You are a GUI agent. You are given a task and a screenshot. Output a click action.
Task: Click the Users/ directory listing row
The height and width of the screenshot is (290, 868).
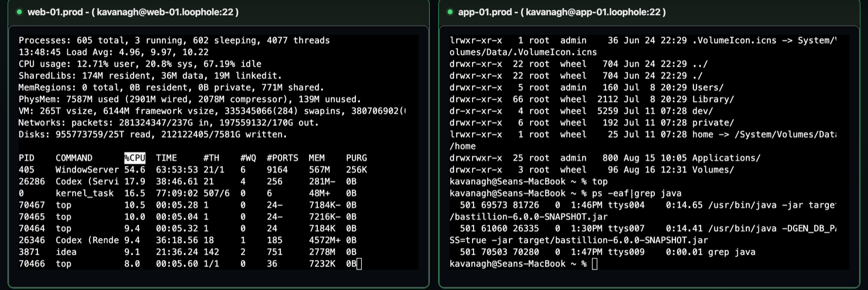tap(586, 87)
